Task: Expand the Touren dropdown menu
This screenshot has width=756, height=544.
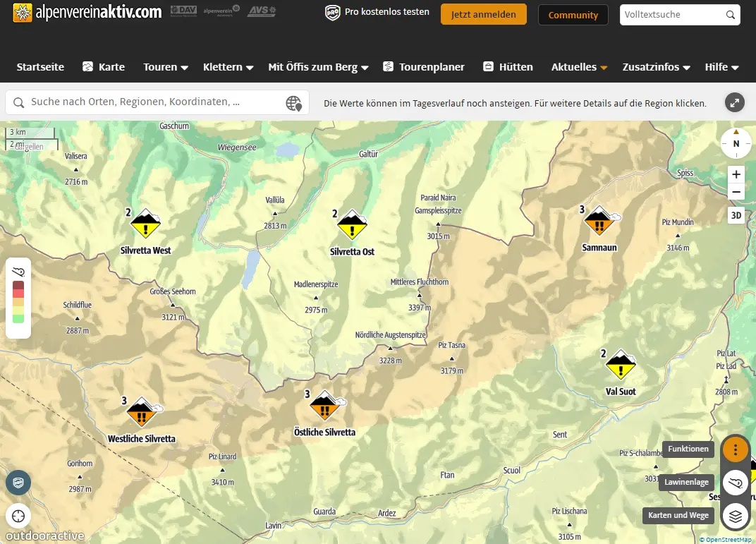Action: coord(165,67)
